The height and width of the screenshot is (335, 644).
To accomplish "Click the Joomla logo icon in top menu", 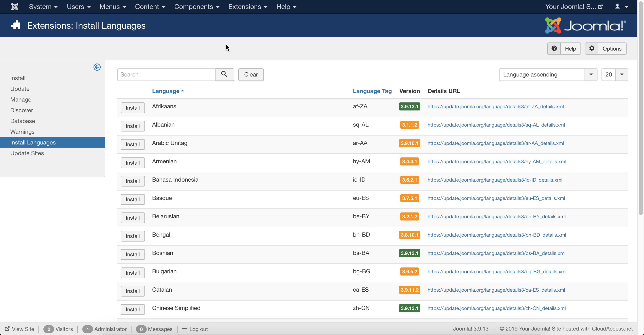I will (15, 7).
